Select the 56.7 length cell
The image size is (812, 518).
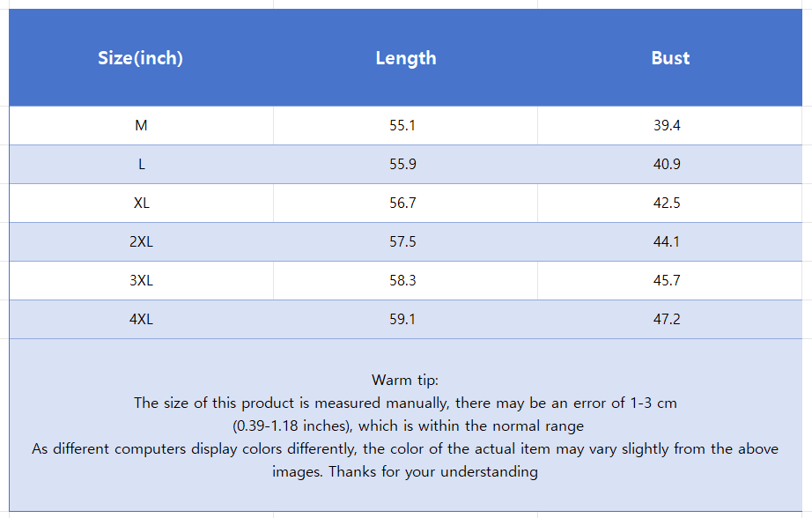(402, 203)
